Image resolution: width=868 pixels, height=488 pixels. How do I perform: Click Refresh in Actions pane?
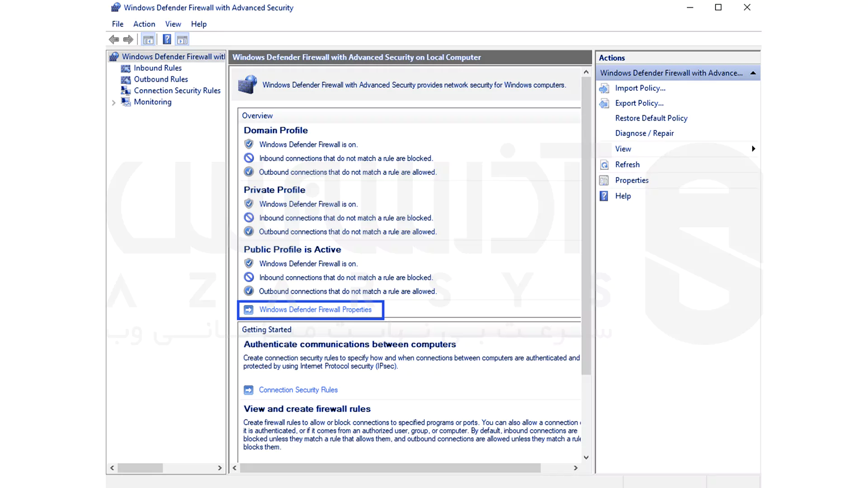point(627,164)
